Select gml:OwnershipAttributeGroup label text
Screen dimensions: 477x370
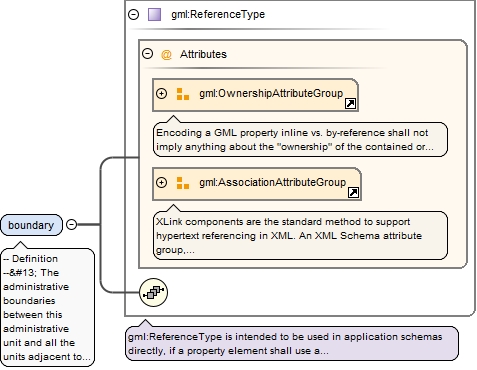click(271, 93)
